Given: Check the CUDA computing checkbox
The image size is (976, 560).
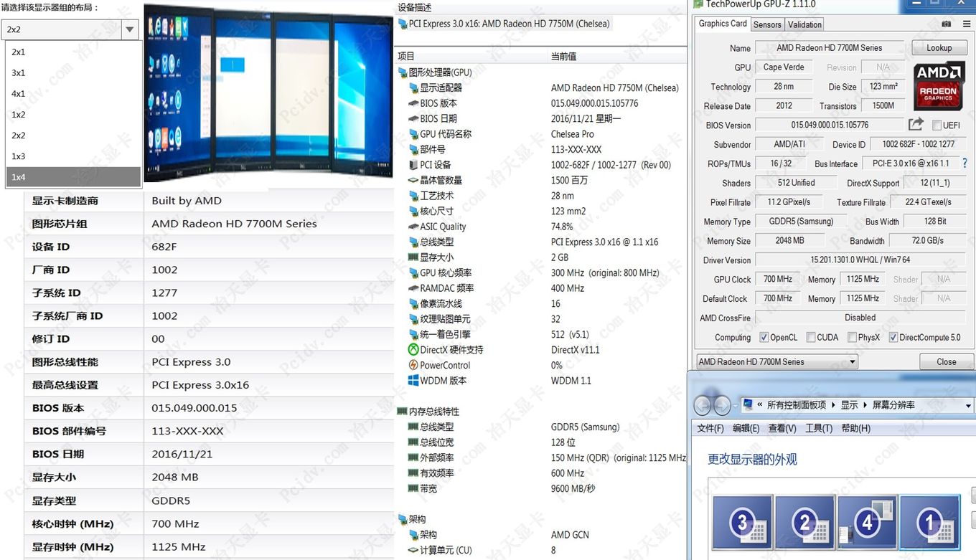Looking at the screenshot, I should pyautogui.click(x=810, y=337).
